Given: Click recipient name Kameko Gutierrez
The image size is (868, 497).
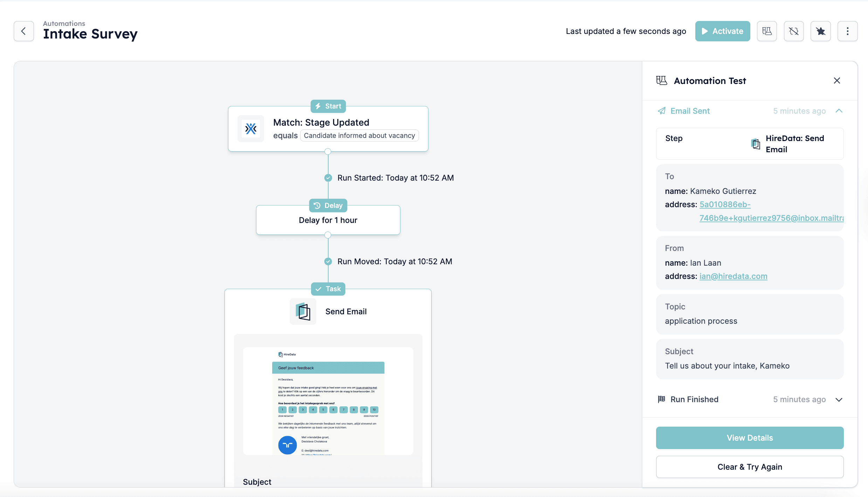Looking at the screenshot, I should click(x=723, y=191).
